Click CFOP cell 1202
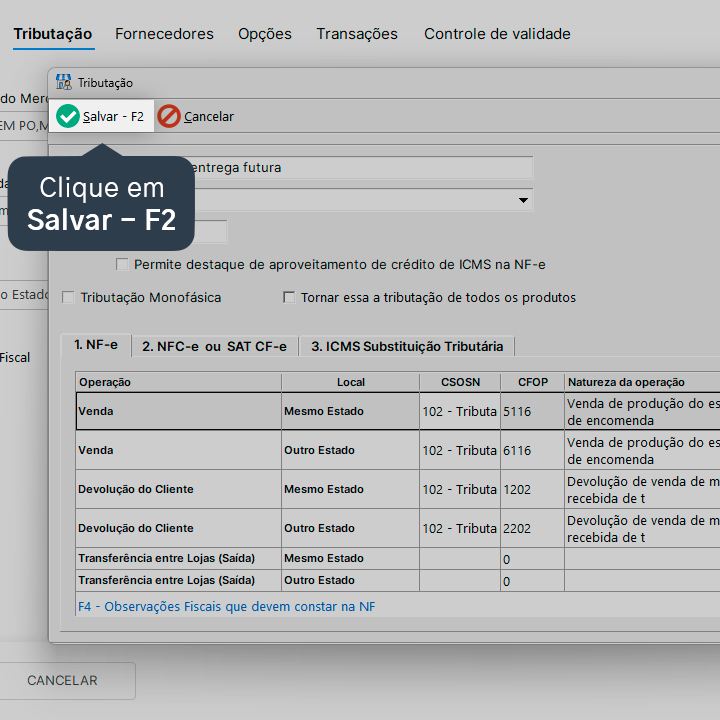 (x=533, y=489)
